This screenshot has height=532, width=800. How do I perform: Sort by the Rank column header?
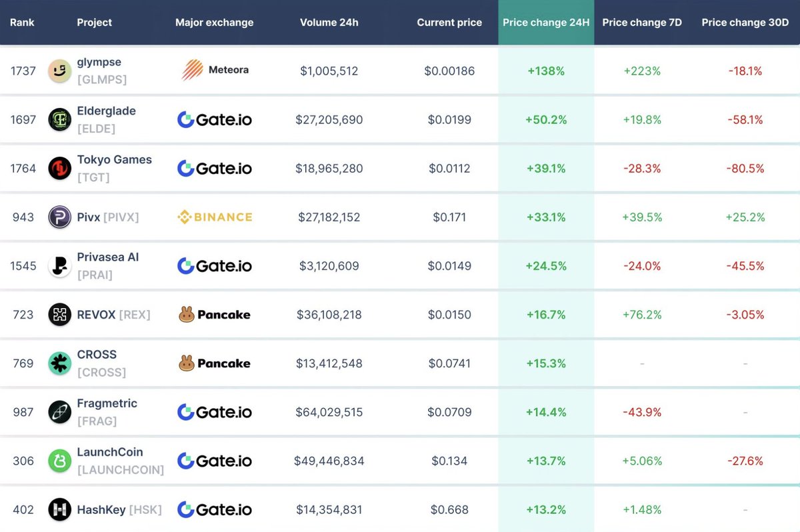(x=22, y=22)
